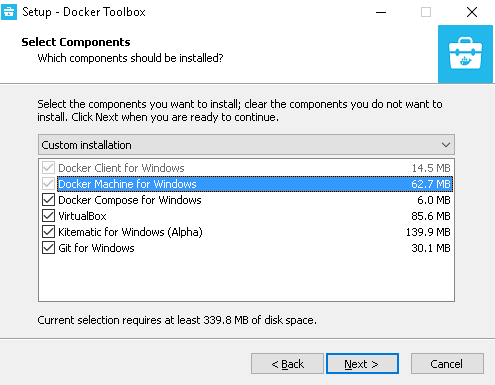Screen dimensions: 495x385
Task: Click the grayed Docker Client checkbox
Action: tap(49, 168)
